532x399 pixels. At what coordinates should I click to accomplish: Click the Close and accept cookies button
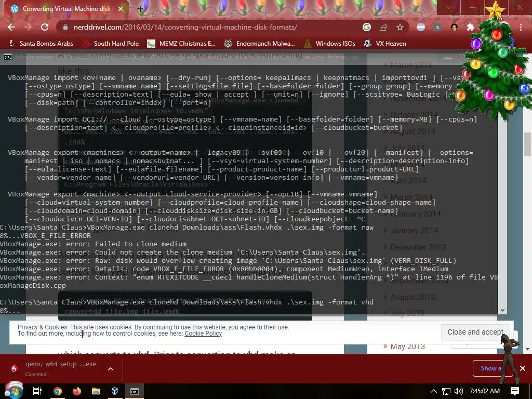click(475, 332)
